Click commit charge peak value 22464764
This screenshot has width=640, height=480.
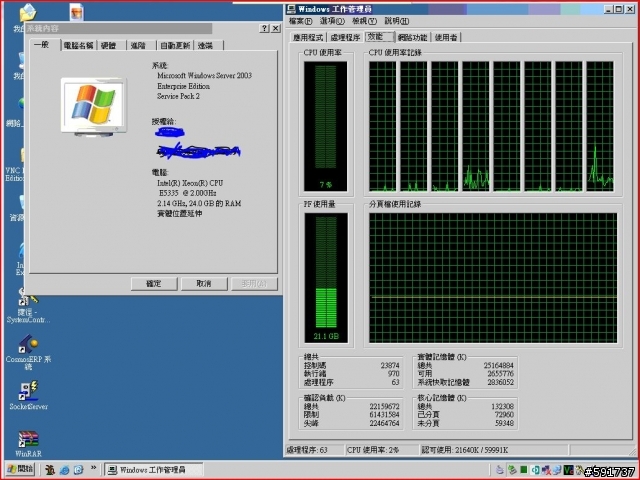(x=384, y=424)
